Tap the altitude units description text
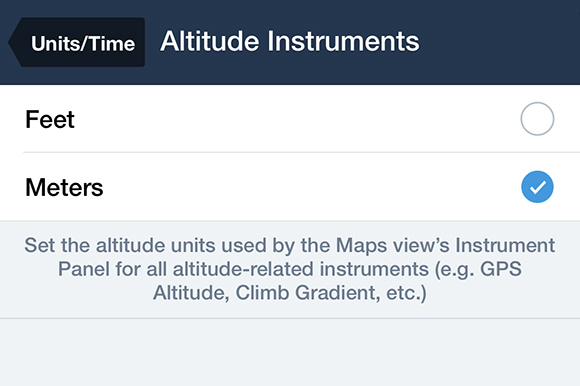The height and width of the screenshot is (386, 580). click(290, 269)
